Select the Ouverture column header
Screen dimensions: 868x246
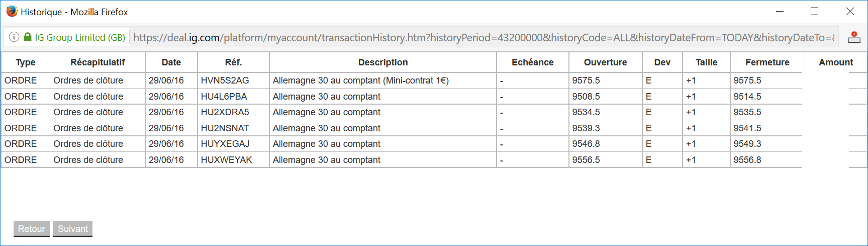[x=605, y=62]
